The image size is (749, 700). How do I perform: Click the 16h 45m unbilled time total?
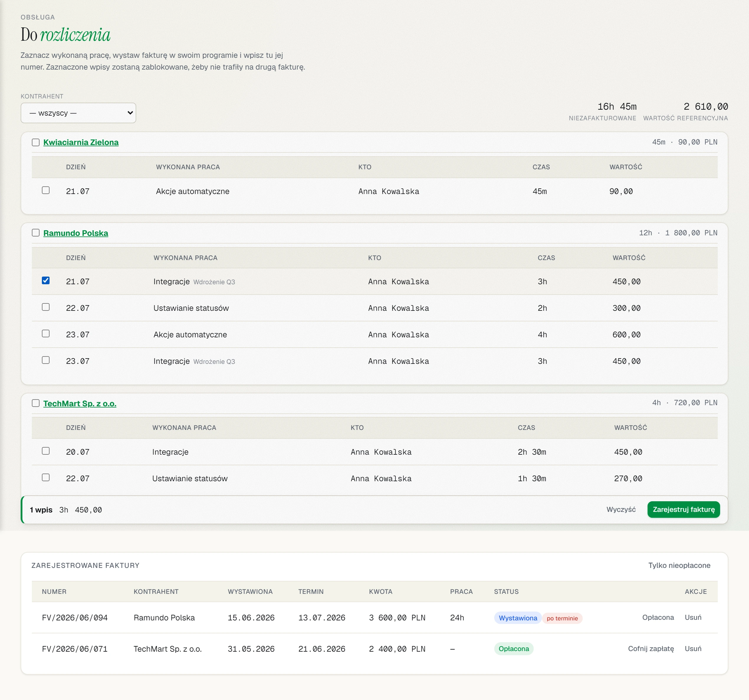click(x=617, y=107)
